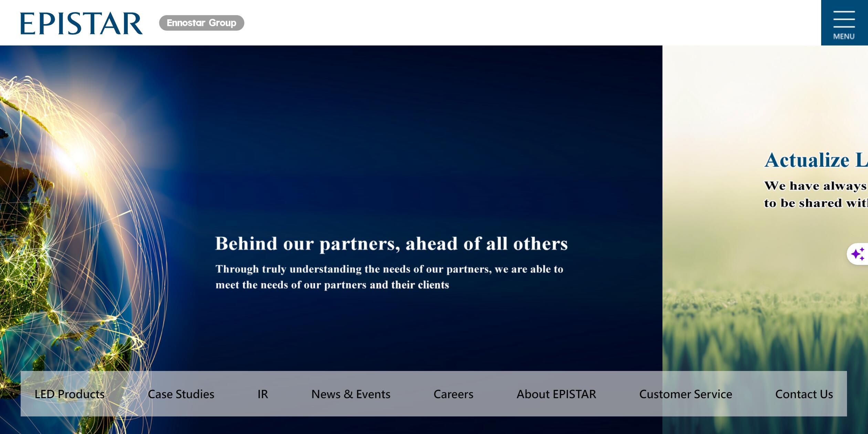
Task: Open the IR section
Action: click(263, 394)
